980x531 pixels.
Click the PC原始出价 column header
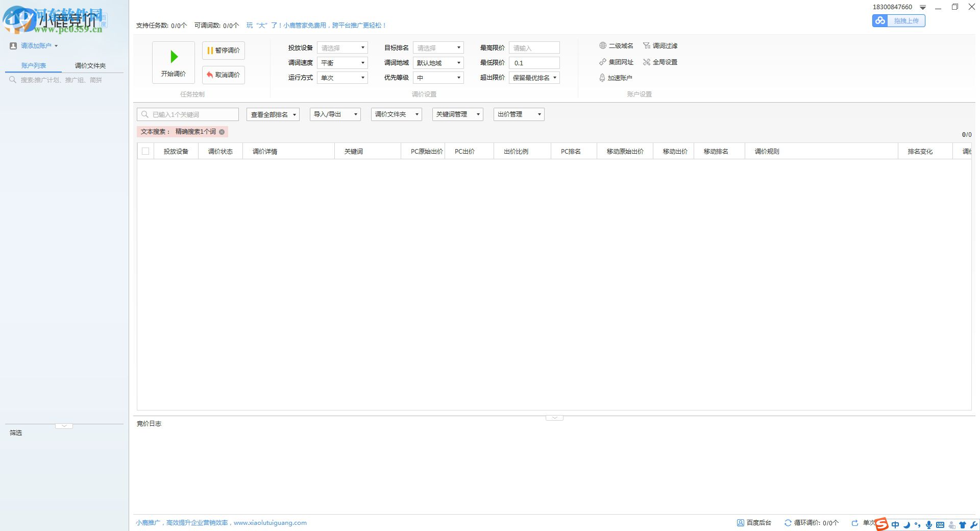[423, 151]
